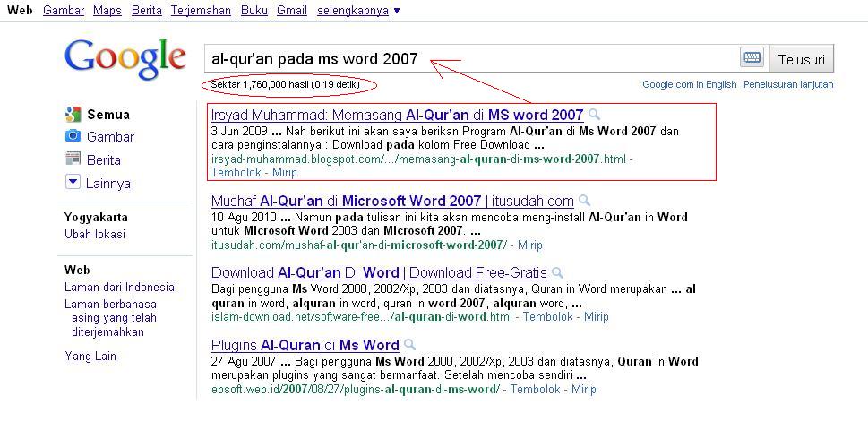Click preview magnifier next to Mushaf Al-Qur'an result

click(584, 201)
